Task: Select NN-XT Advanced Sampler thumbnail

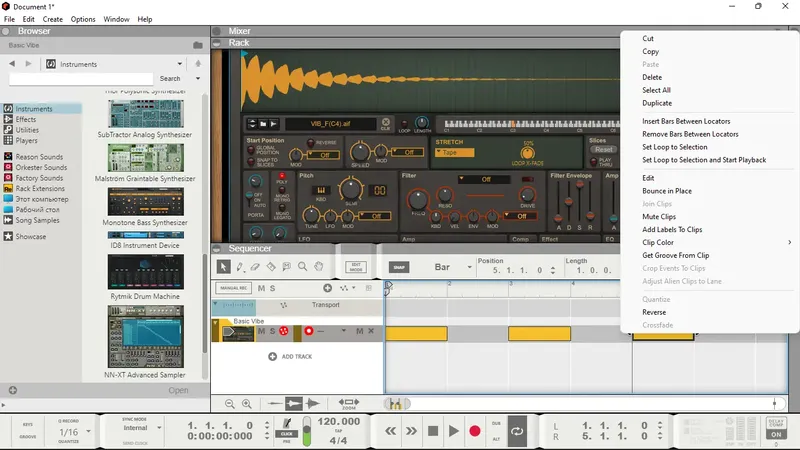Action: 146,337
